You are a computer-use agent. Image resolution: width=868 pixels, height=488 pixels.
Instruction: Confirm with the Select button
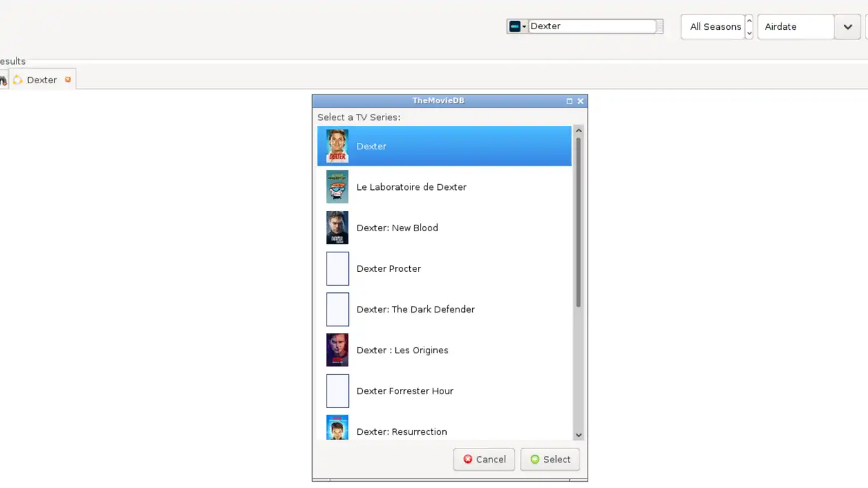(550, 459)
